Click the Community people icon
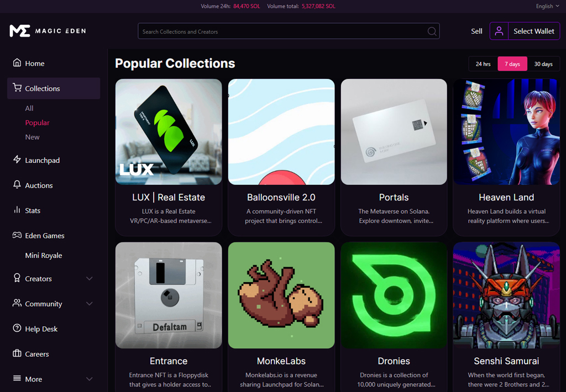566x392 pixels. pyautogui.click(x=17, y=303)
